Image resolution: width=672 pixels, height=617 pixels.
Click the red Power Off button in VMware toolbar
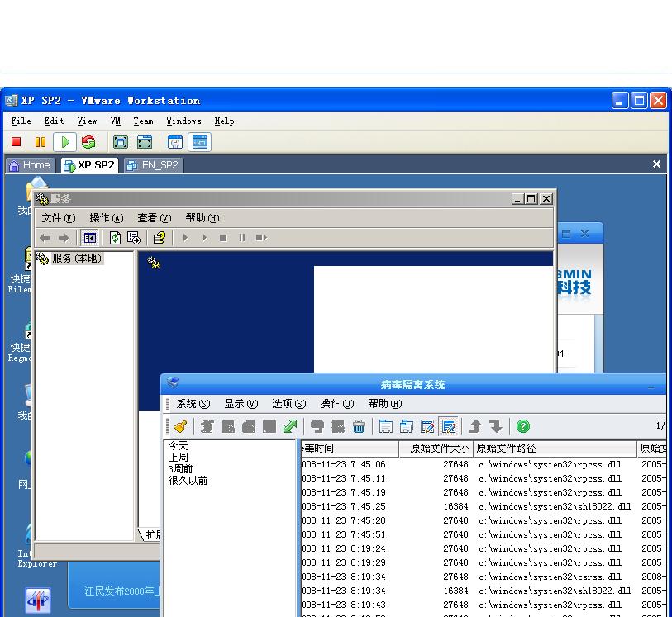tap(16, 142)
